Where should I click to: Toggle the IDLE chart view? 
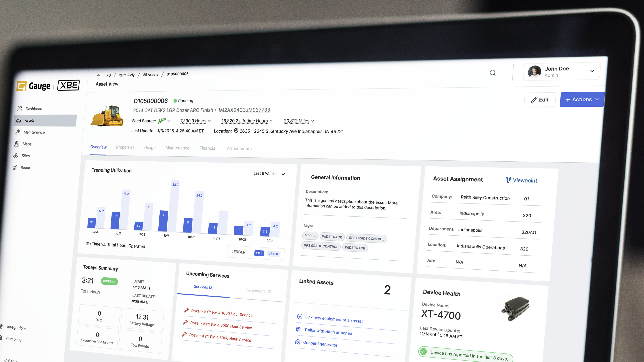coord(259,253)
